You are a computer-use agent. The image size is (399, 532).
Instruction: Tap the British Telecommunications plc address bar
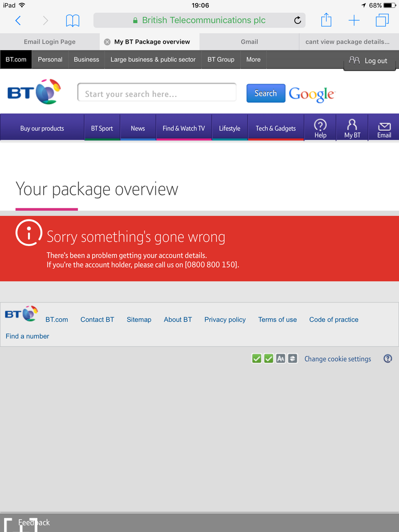199,20
